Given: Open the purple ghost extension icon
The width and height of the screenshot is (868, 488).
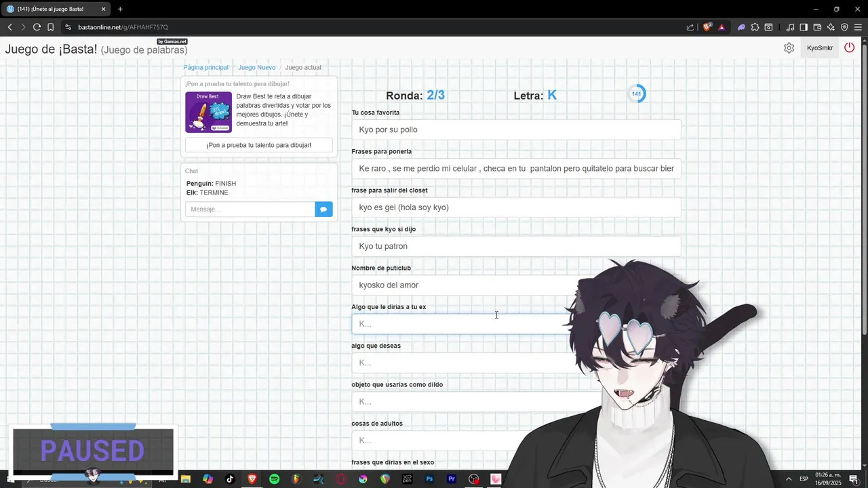Looking at the screenshot, I should click(x=741, y=27).
